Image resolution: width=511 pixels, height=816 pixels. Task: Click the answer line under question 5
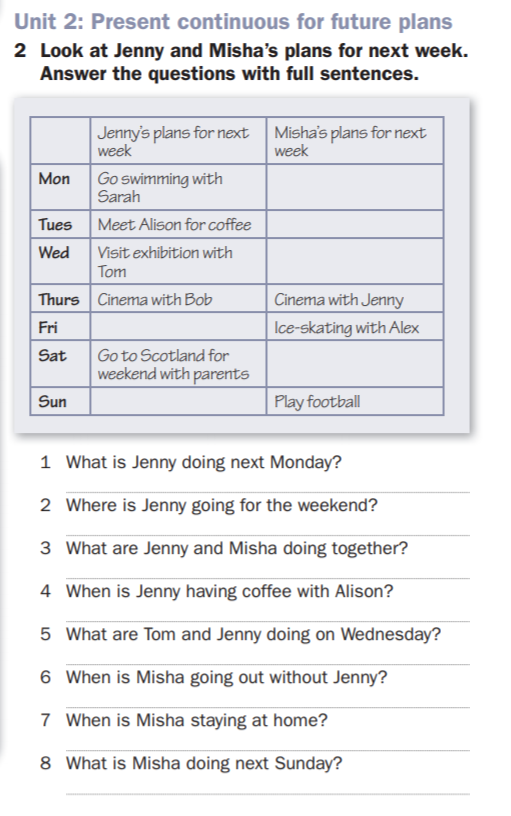[x=267, y=664]
